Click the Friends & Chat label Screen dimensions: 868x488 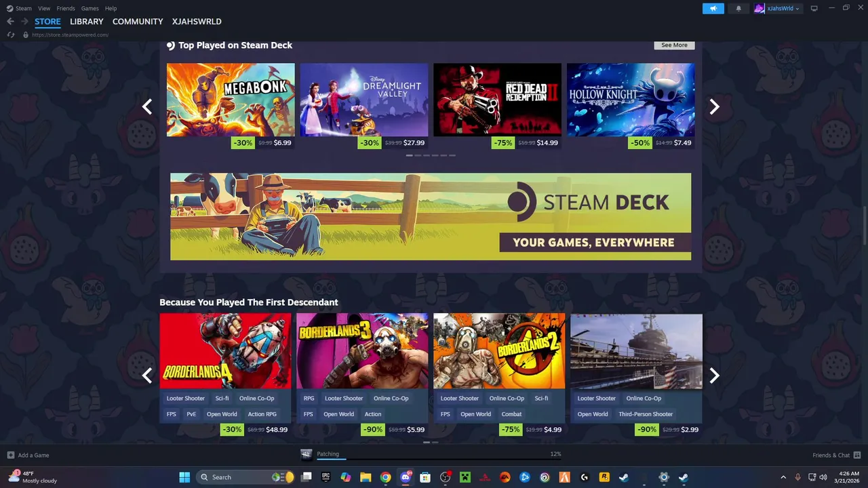831,455
